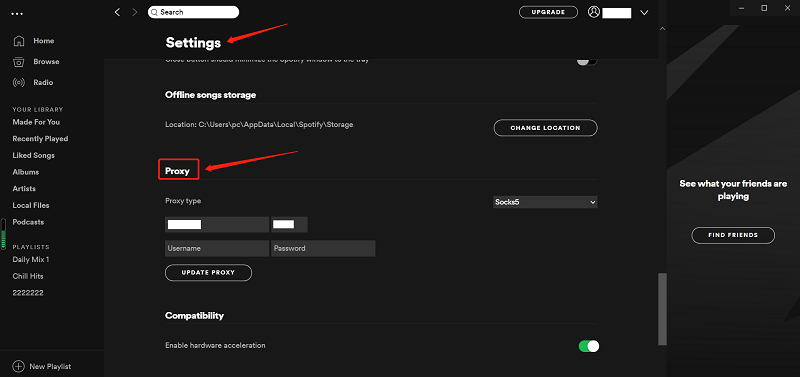
Task: Open the three-dot app menu
Action: pos(17,14)
